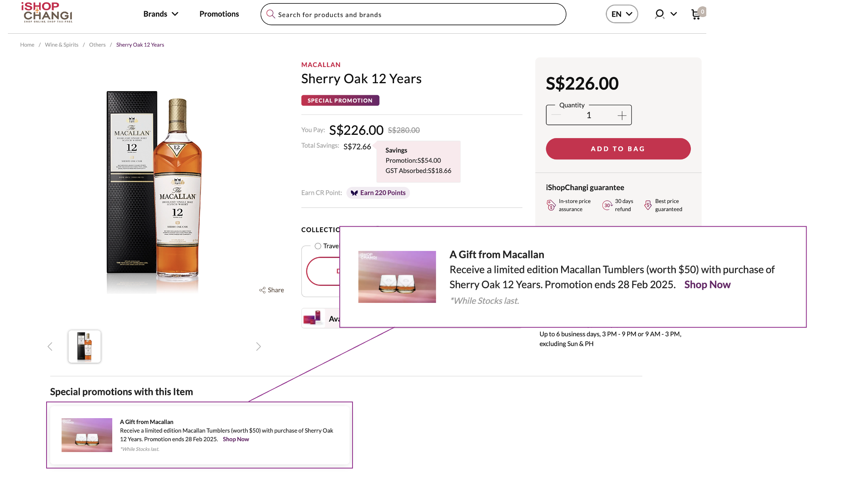Open the user account icon
Viewport: 868px width, 486px height.
pos(659,14)
